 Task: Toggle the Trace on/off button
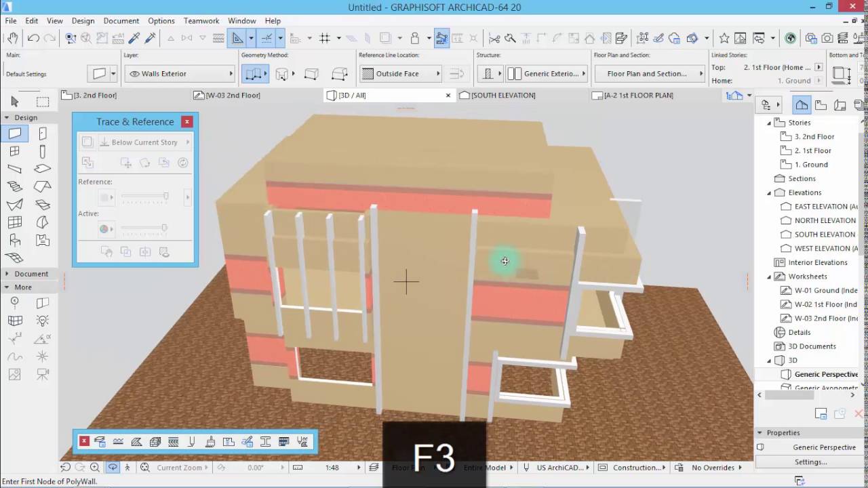point(87,142)
